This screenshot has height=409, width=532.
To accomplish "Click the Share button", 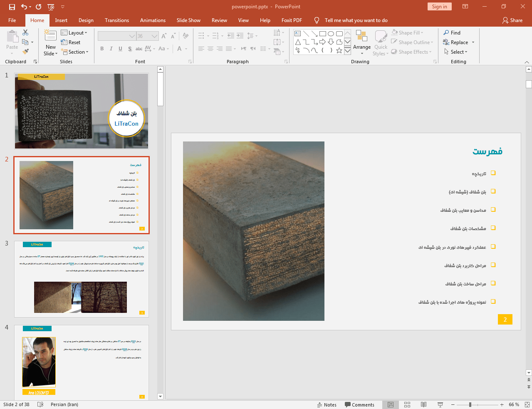I will point(512,20).
